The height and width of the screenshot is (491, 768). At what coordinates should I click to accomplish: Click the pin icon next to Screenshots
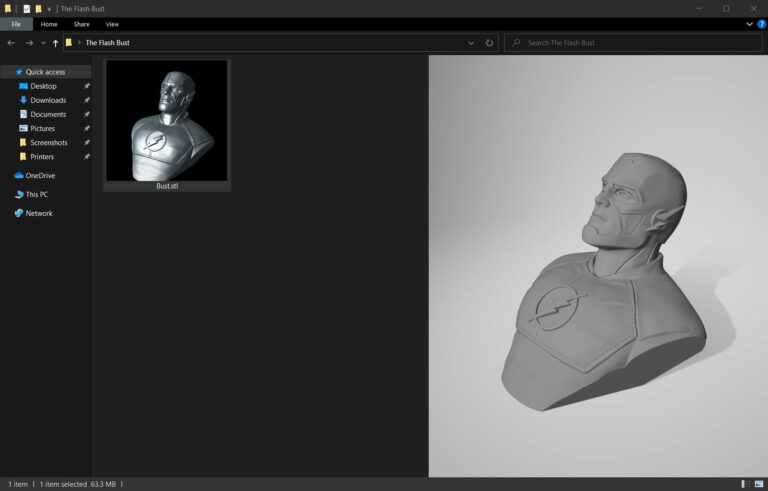(87, 143)
